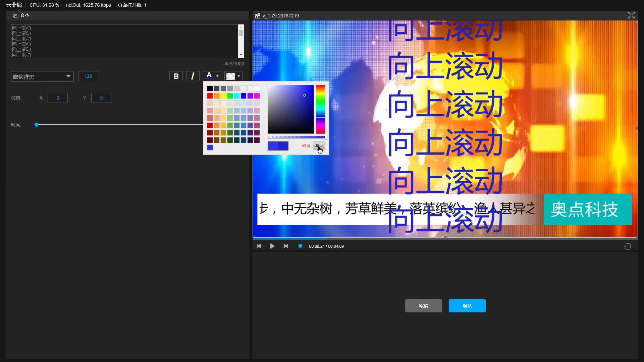644x362 pixels.
Task: Click the X position input field
Action: pyautogui.click(x=58, y=98)
